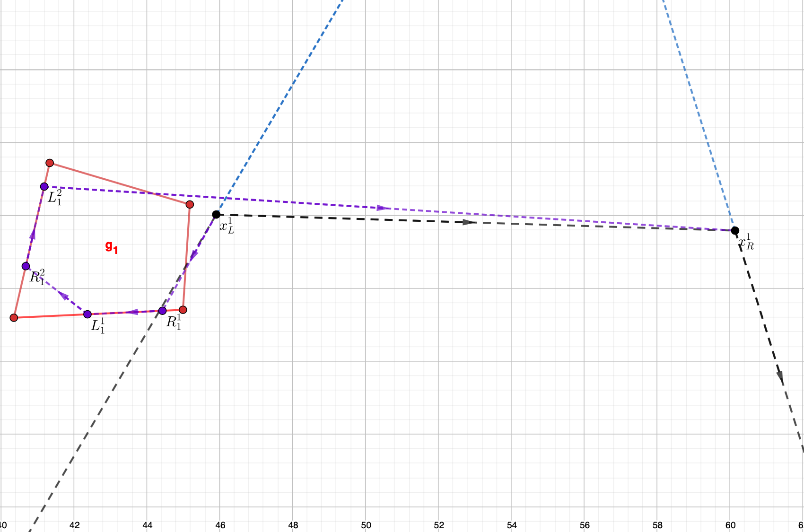Click the x-axis tick label 54
Screen dimensions: 804x532
tap(512, 525)
